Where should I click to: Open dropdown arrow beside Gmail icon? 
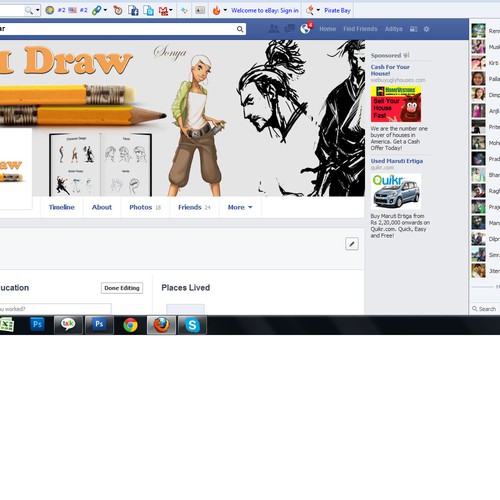[x=171, y=10]
